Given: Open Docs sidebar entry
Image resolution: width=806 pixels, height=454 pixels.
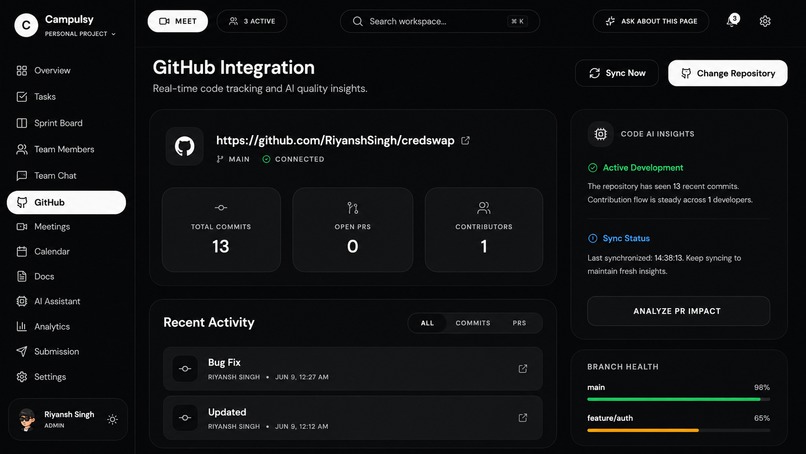Looking at the screenshot, I should coord(35,276).
